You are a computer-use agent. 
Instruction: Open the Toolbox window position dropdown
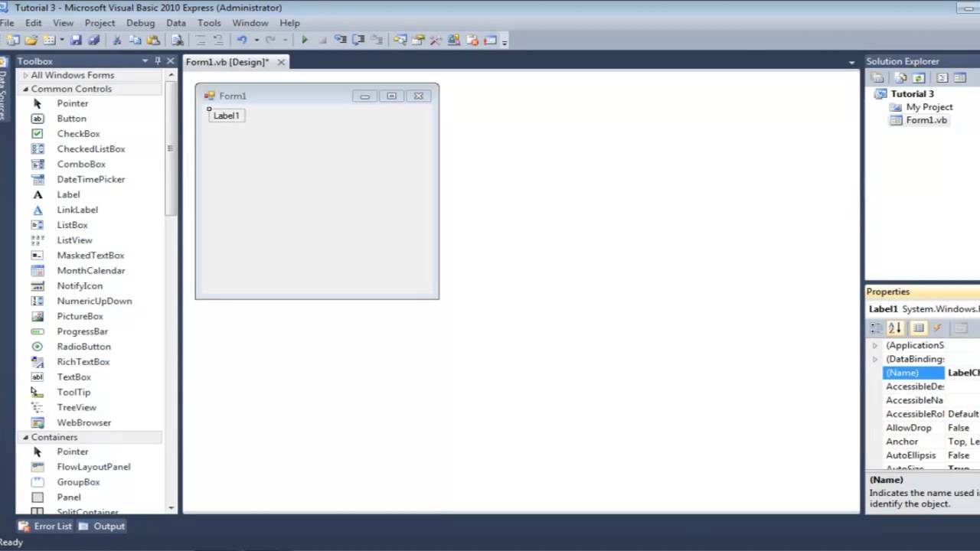click(x=145, y=61)
